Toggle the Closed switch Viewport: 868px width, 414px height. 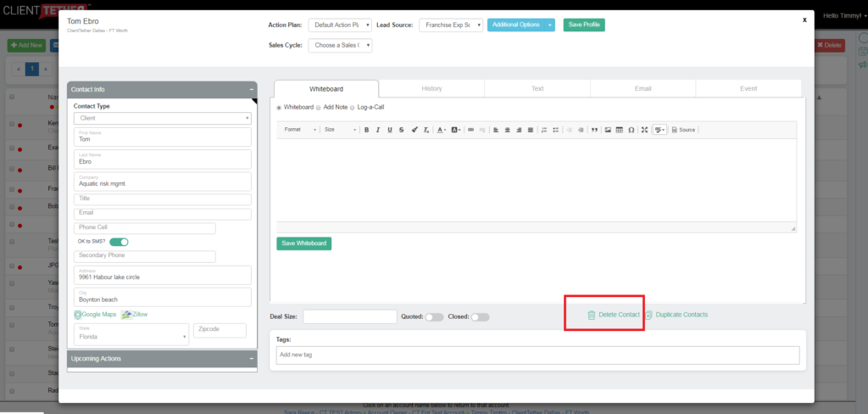coord(481,317)
